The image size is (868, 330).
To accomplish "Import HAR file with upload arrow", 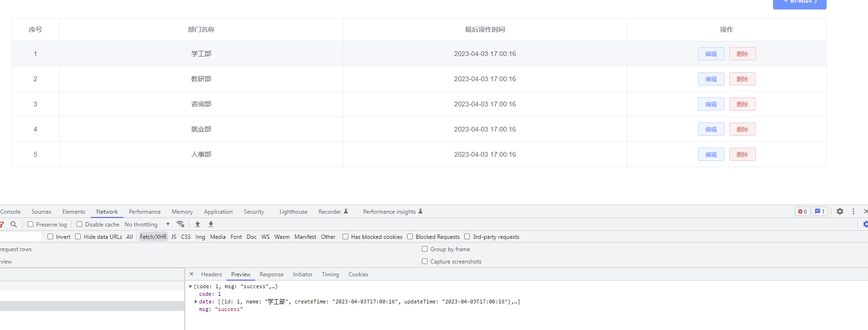I will click(198, 224).
